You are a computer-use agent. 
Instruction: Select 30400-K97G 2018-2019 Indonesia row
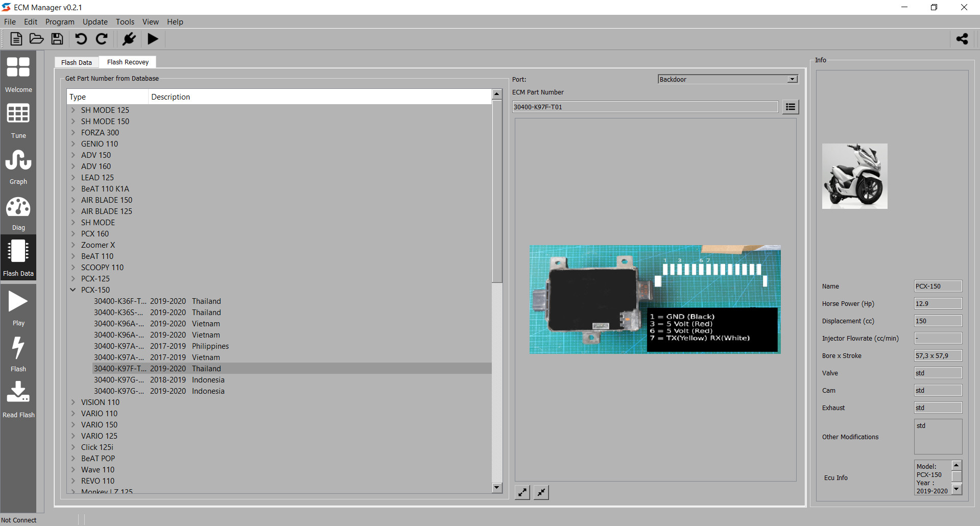(x=292, y=380)
